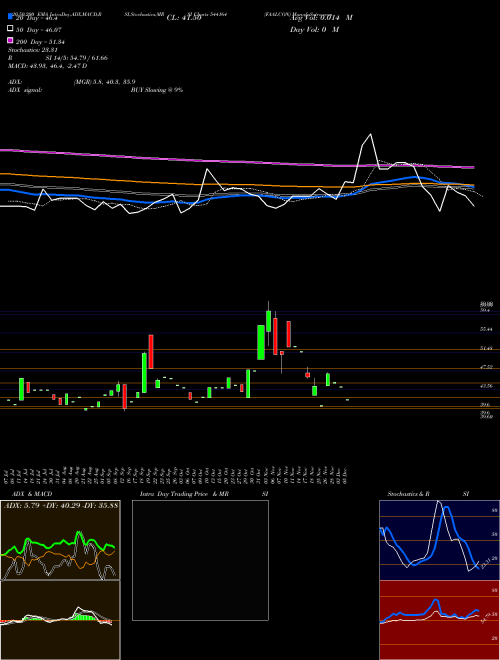
Task: Click the 'ADX & MACD' panel title
Action: [x=32, y=494]
